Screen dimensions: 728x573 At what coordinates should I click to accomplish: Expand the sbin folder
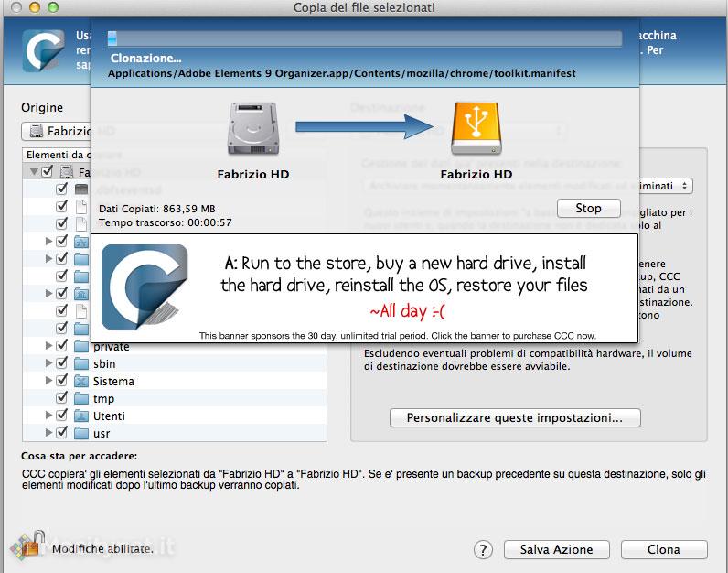pyautogui.click(x=48, y=363)
